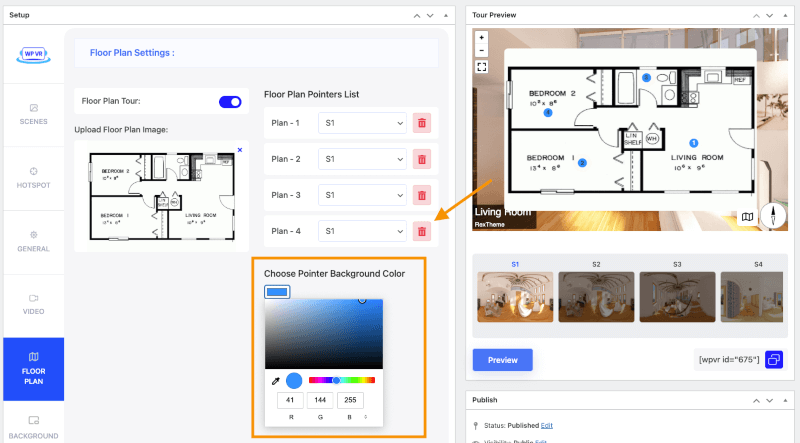Image resolution: width=800 pixels, height=443 pixels.
Task: Click inside the color saturation gradient area
Action: (x=323, y=334)
